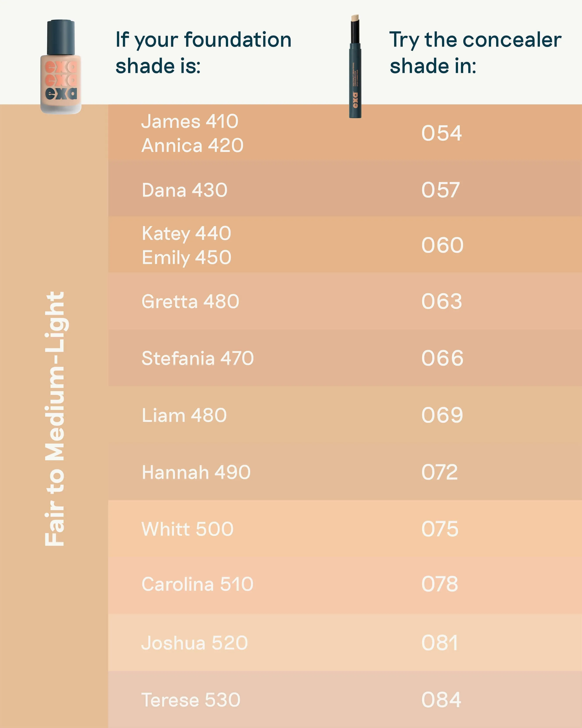The height and width of the screenshot is (728, 582).
Task: Pick concealer shade 069
Action: click(442, 415)
